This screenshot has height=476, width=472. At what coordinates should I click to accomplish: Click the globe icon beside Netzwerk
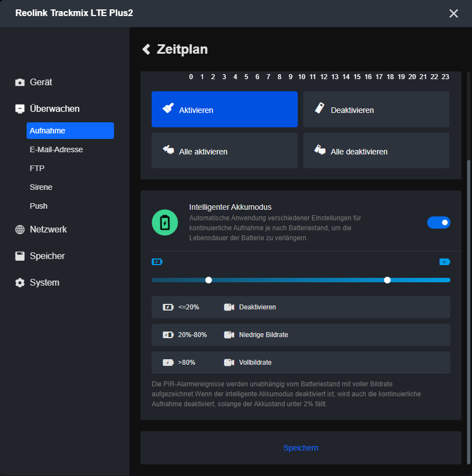click(20, 230)
